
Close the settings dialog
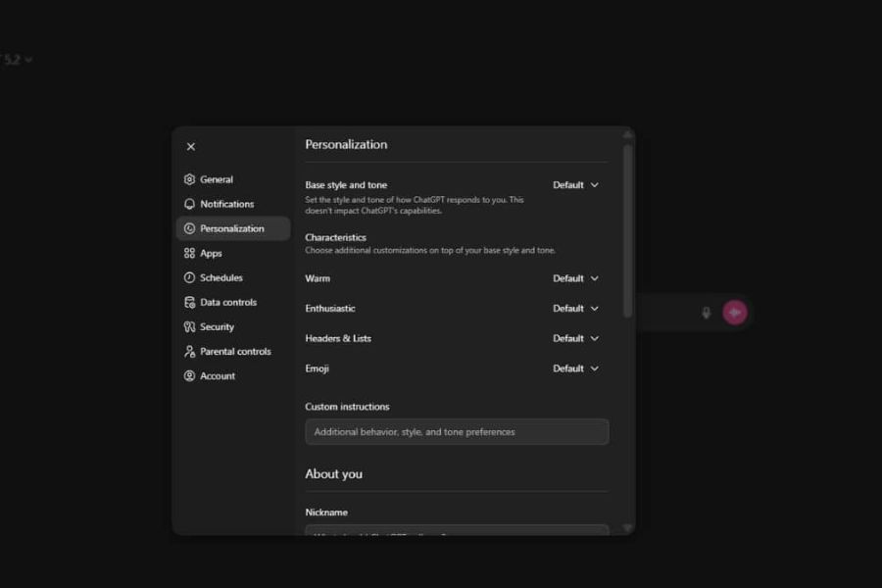click(x=191, y=146)
